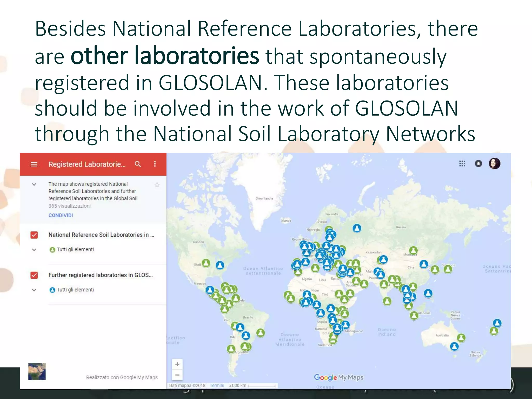
Task: Star this map with the star icon
Action: [157, 185]
